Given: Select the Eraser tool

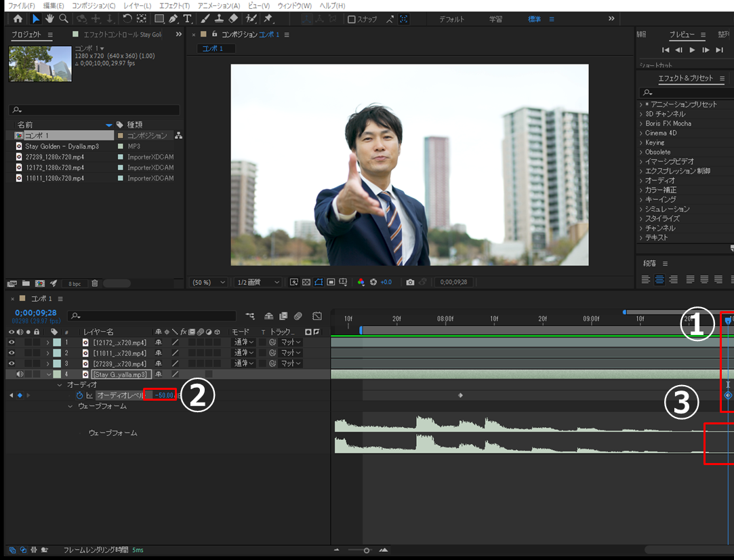Looking at the screenshot, I should pos(234,19).
